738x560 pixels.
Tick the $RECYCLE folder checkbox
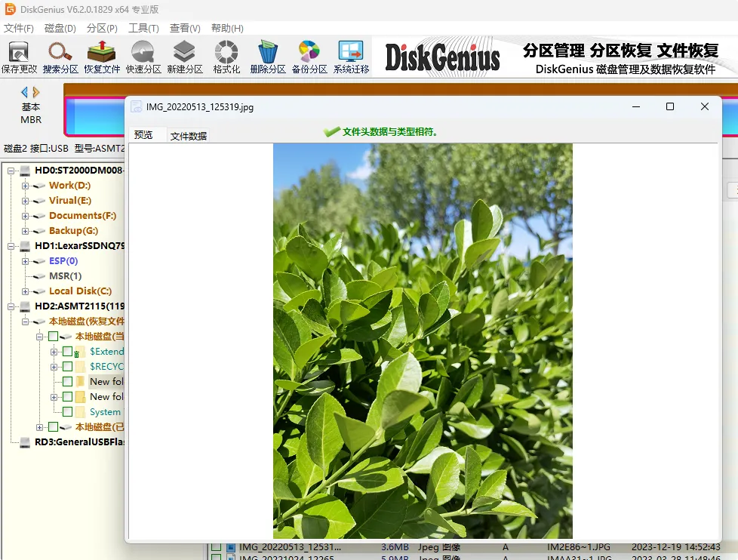click(67, 367)
